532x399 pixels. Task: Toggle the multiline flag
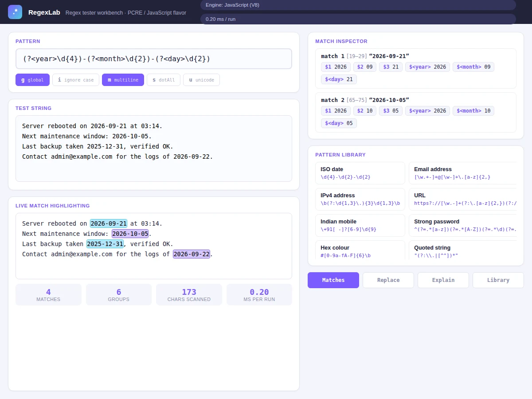pyautogui.click(x=123, y=80)
